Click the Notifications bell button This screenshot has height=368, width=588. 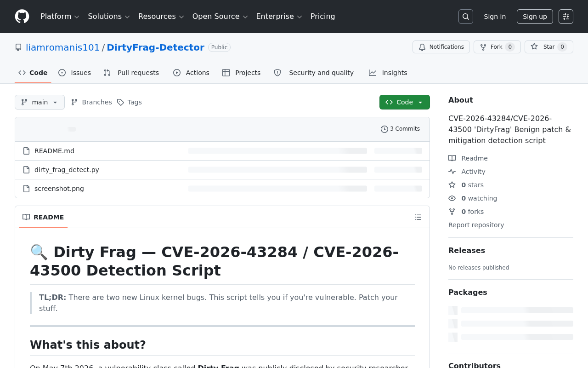[441, 47]
